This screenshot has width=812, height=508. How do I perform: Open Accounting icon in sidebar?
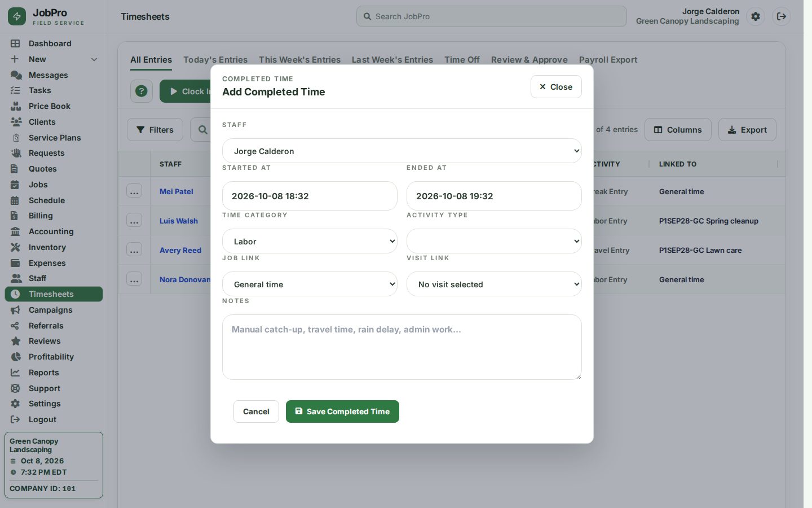click(16, 231)
